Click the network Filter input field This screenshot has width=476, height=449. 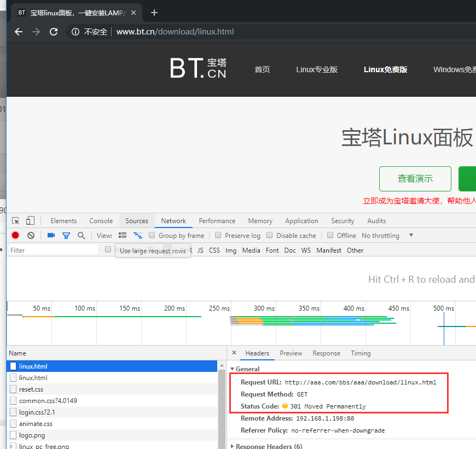click(x=53, y=250)
